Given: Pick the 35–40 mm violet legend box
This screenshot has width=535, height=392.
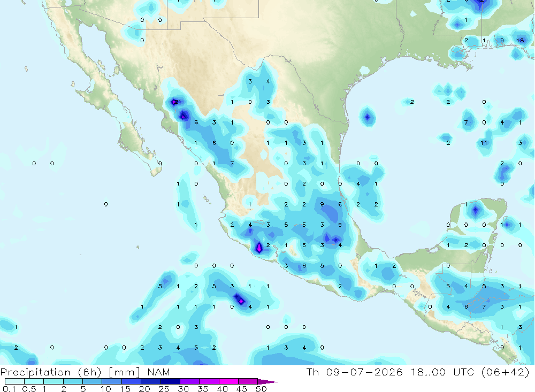Looking at the screenshot, I should coord(209,381).
